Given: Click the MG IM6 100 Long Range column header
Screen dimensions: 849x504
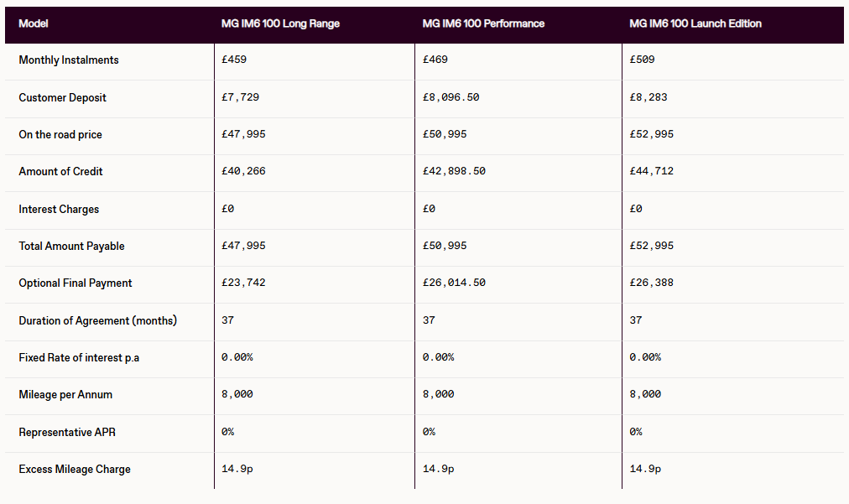Looking at the screenshot, I should coord(280,23).
